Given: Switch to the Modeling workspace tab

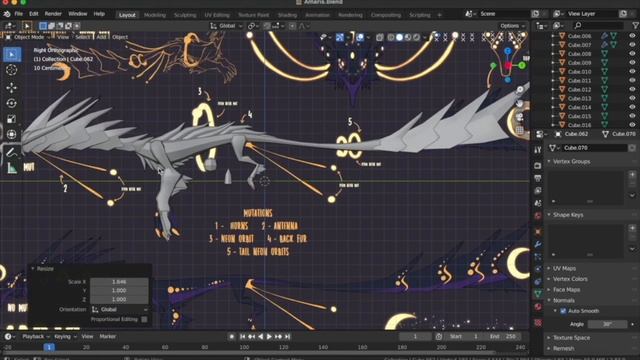Looking at the screenshot, I should [x=155, y=15].
